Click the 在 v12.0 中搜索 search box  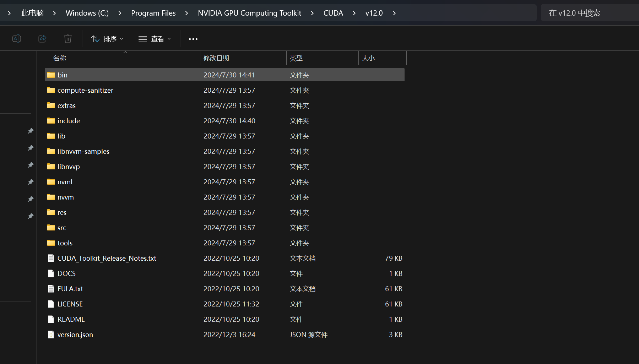click(590, 13)
